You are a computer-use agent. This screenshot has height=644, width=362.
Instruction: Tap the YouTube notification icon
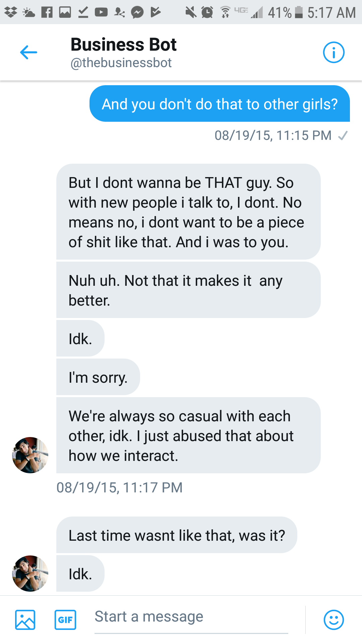coord(101,12)
